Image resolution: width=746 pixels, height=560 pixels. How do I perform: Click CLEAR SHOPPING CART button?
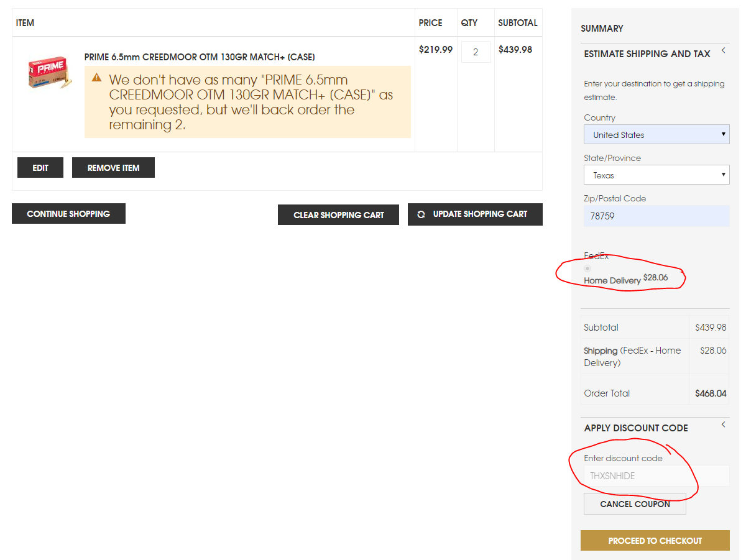coord(338,214)
